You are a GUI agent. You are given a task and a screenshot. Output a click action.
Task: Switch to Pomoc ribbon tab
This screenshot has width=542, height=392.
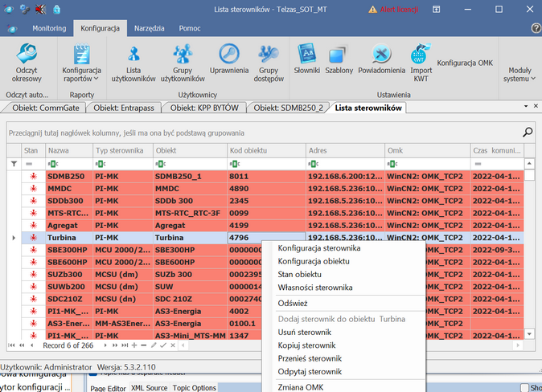click(190, 28)
